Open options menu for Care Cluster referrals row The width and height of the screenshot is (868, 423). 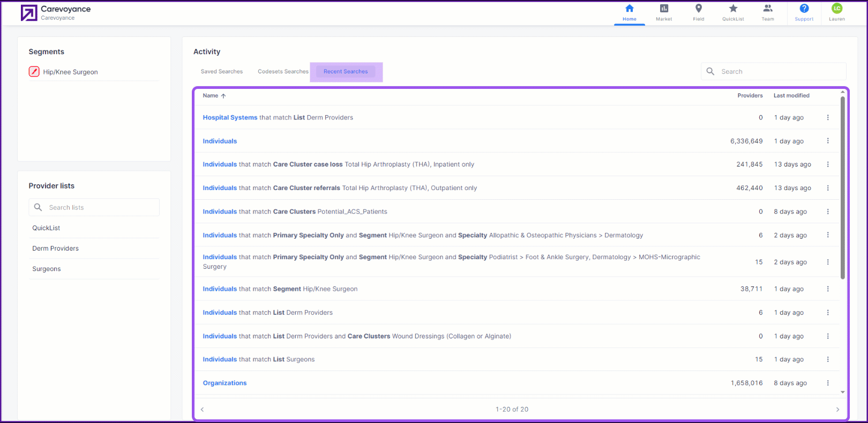828,188
